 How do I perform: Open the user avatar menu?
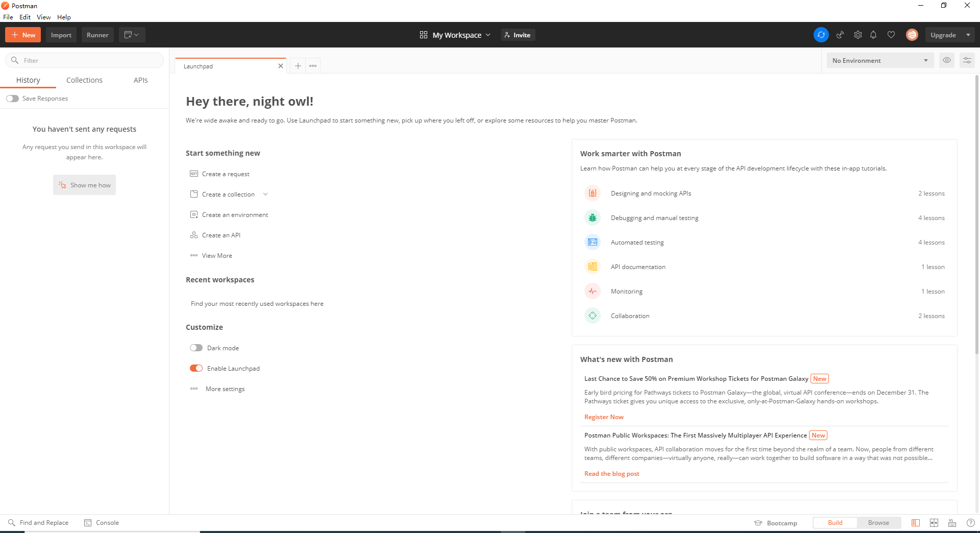click(x=912, y=35)
